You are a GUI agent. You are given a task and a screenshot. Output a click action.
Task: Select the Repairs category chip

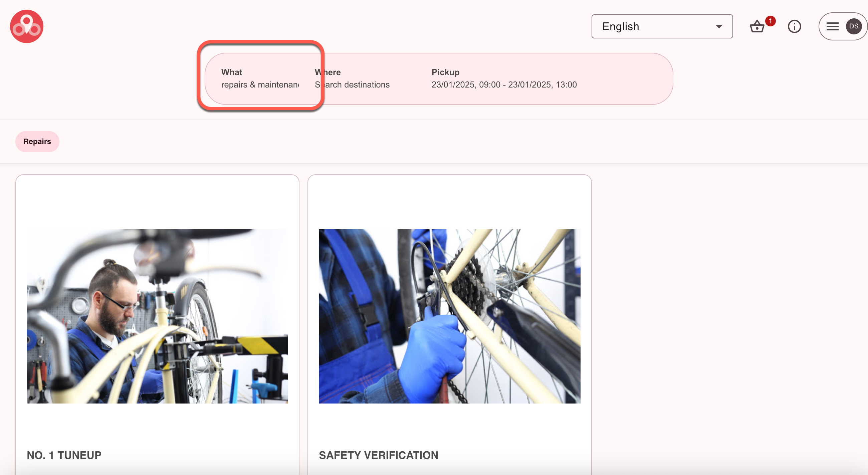click(37, 141)
